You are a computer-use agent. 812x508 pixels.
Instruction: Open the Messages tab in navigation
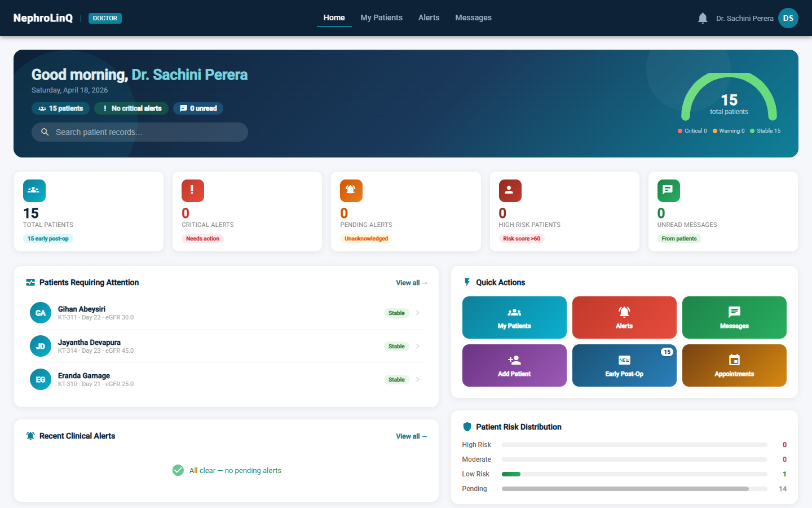click(x=473, y=17)
